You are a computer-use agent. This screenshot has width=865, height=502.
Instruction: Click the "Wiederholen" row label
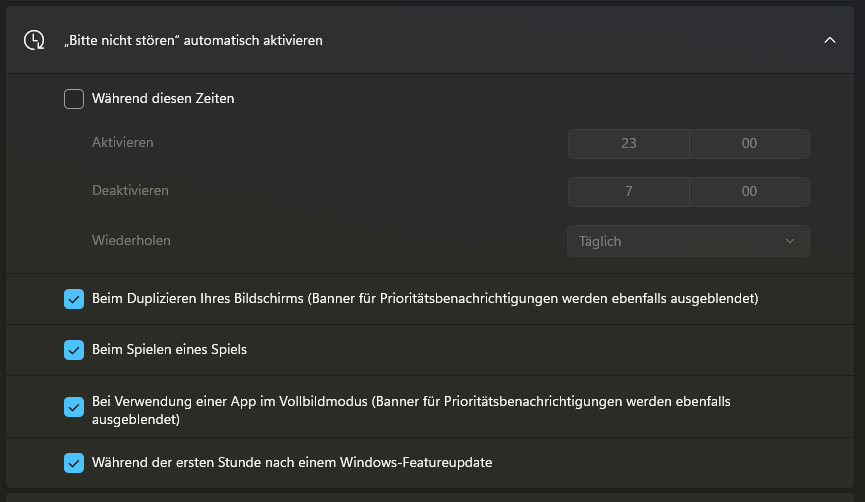(132, 240)
